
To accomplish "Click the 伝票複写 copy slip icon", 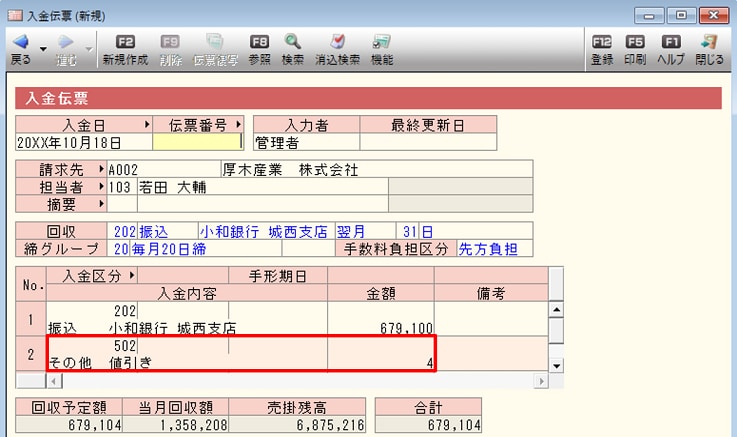I will [215, 42].
